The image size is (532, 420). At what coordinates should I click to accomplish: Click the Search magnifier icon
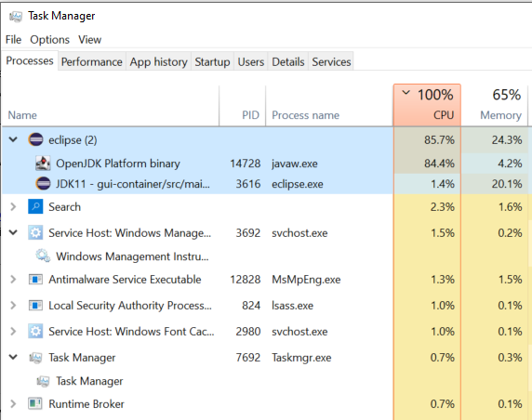(35, 207)
